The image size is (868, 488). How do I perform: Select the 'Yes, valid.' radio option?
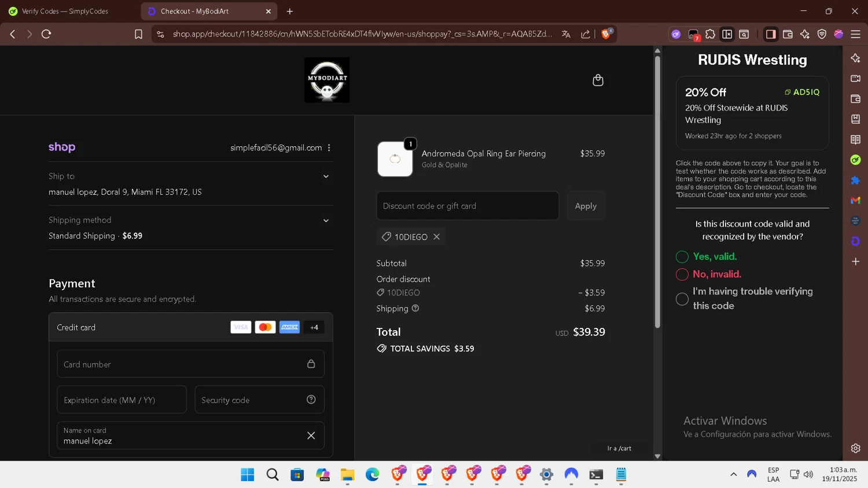(x=682, y=257)
